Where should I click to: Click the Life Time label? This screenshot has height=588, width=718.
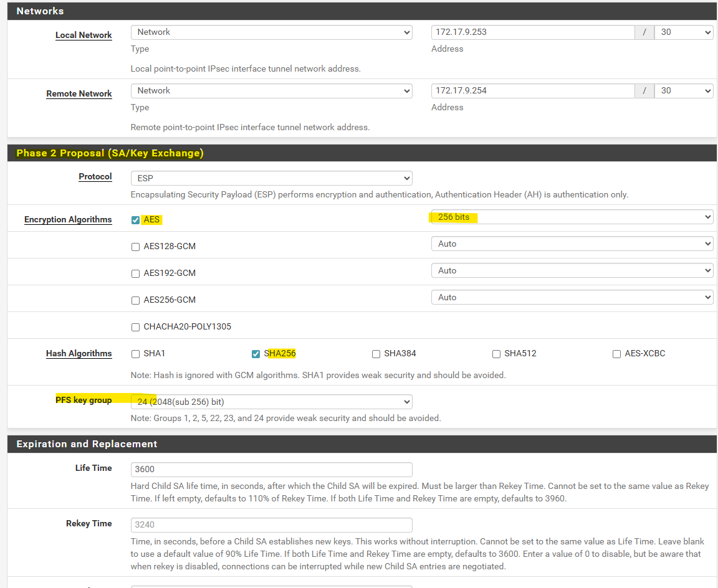94,468
